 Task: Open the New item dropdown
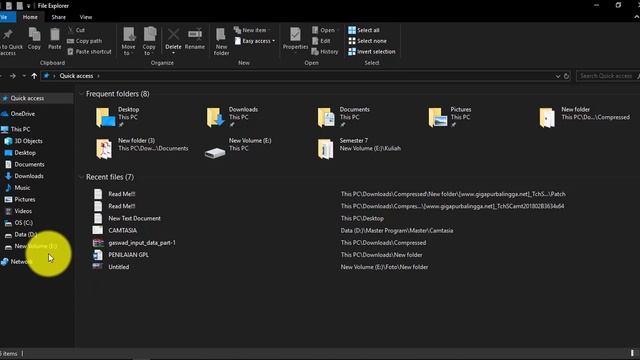[252, 30]
